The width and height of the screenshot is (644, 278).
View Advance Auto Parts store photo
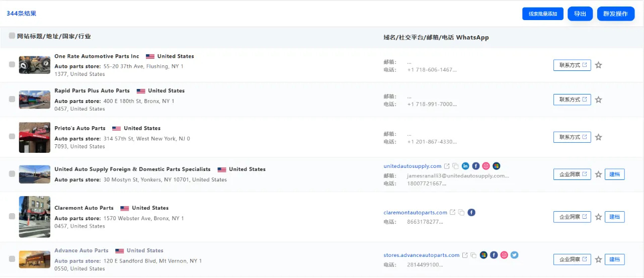coord(35,259)
